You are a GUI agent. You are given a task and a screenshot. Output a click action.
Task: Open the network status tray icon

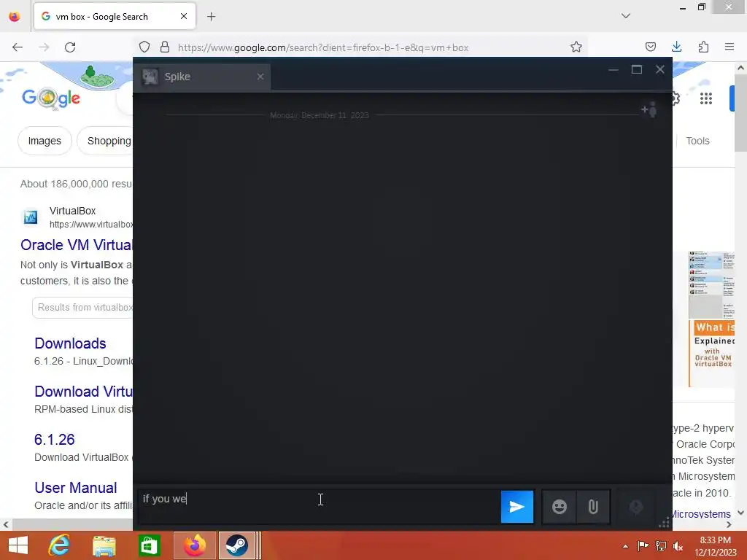click(661, 546)
